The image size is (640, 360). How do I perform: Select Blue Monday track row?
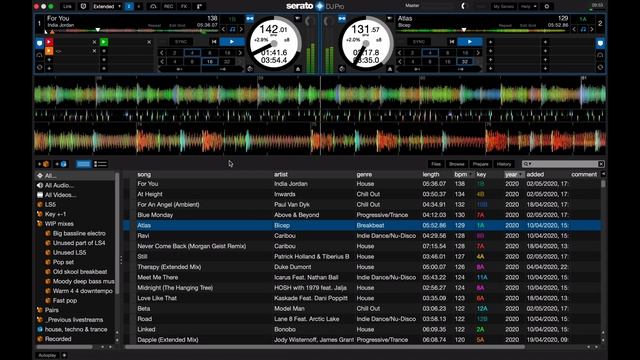coord(362,215)
